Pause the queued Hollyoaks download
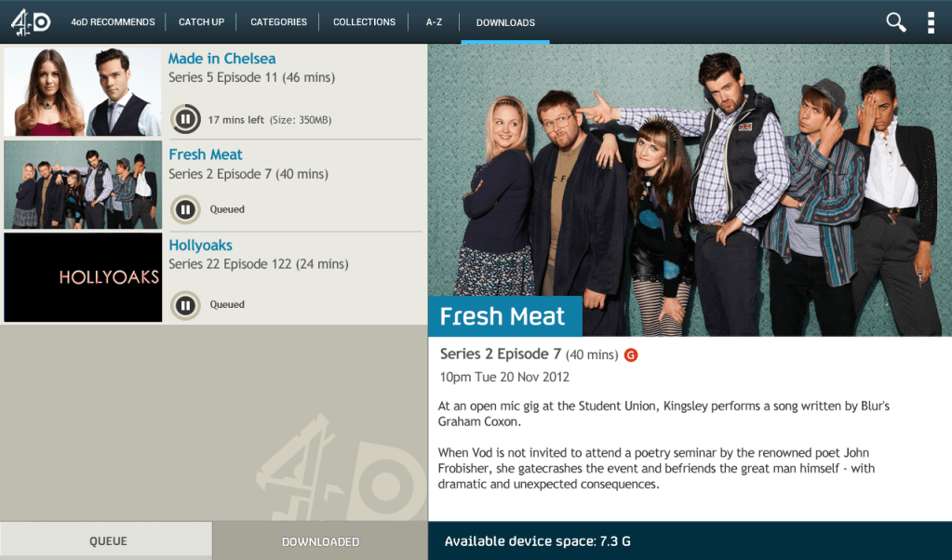Image resolution: width=952 pixels, height=560 pixels. (x=185, y=304)
